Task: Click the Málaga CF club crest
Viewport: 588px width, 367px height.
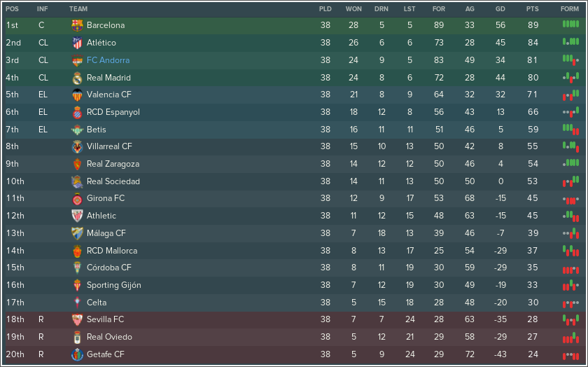Action: (77, 233)
